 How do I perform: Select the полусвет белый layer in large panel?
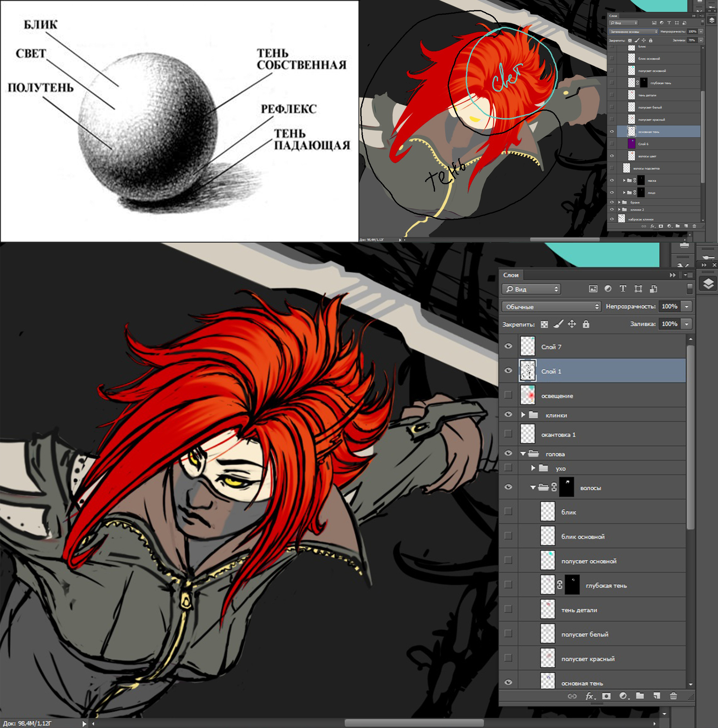click(602, 634)
